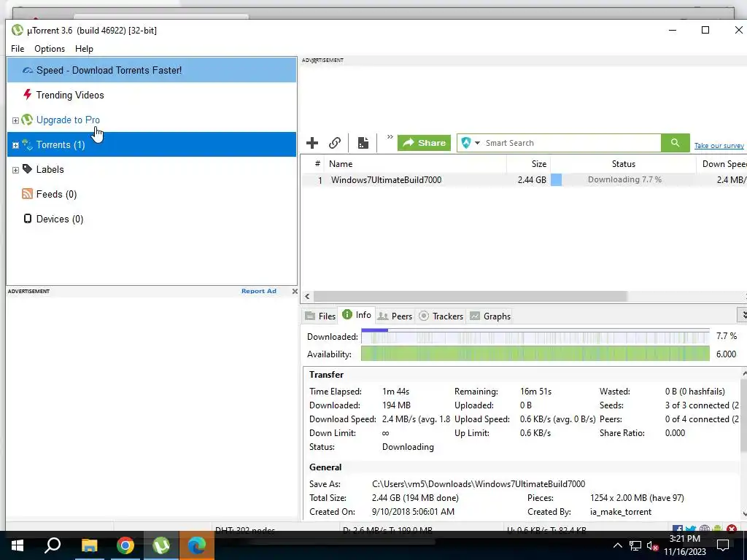Click the green Availability bar
The image size is (747, 560).
[535, 354]
